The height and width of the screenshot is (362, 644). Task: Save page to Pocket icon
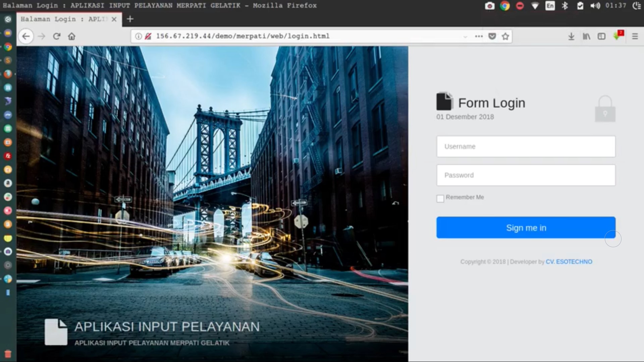492,36
